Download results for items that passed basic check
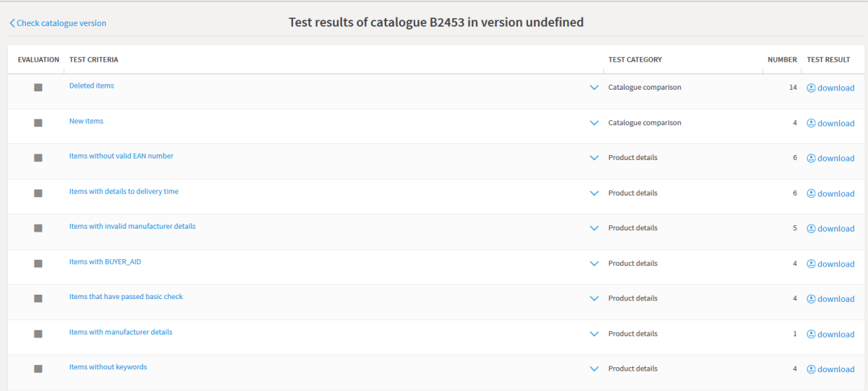The image size is (868, 391). click(830, 298)
